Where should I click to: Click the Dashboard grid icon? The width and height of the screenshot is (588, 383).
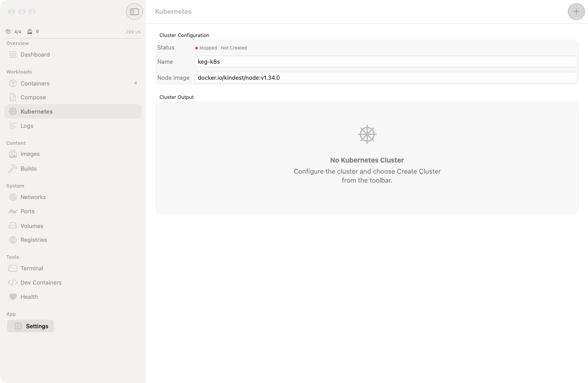click(x=13, y=54)
